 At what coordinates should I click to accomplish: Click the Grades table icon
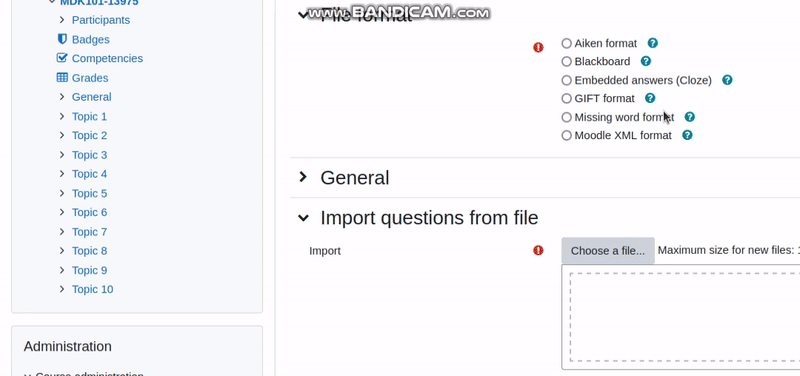click(62, 78)
